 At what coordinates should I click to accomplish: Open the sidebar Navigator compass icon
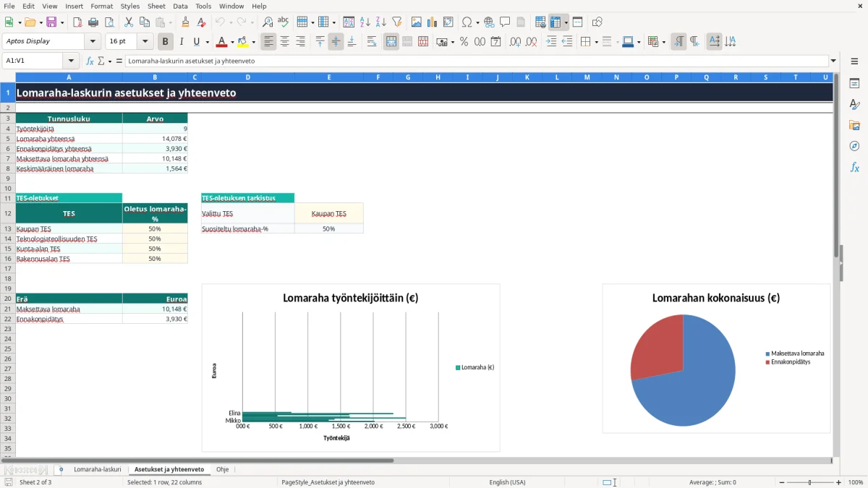tap(854, 146)
